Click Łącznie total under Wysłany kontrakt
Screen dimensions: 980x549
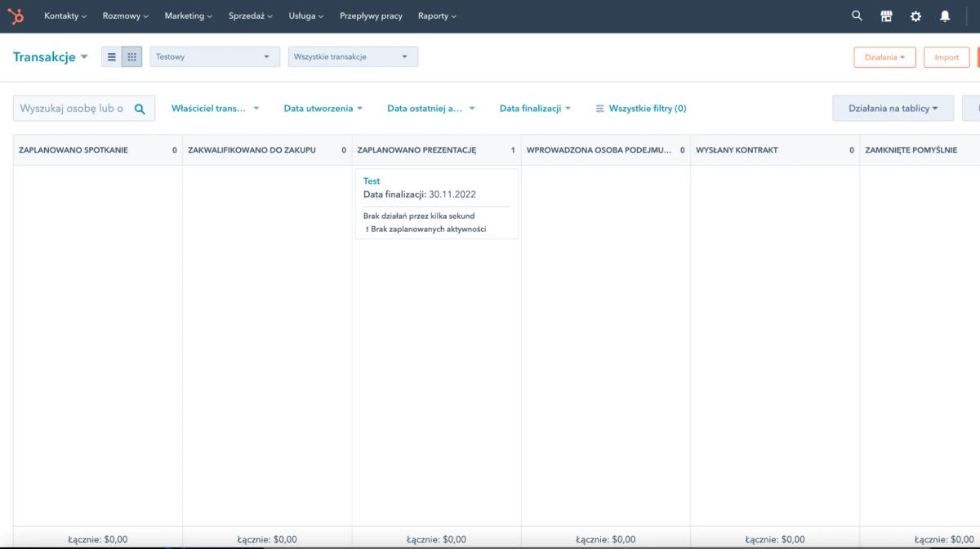click(x=775, y=539)
